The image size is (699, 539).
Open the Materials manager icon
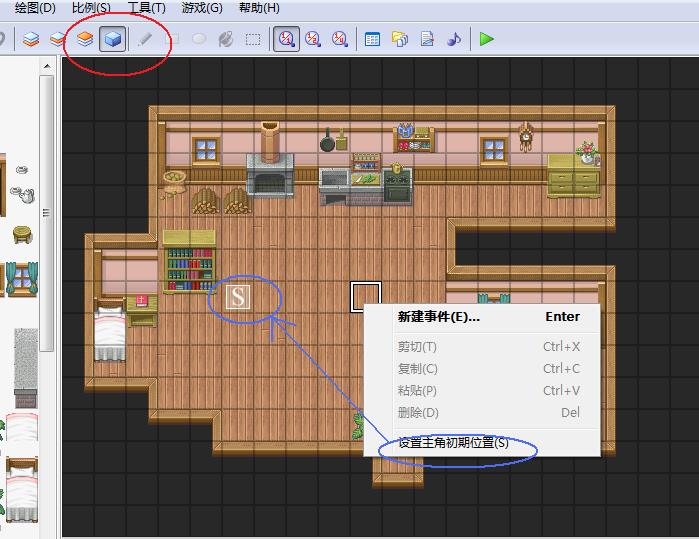pyautogui.click(x=400, y=39)
